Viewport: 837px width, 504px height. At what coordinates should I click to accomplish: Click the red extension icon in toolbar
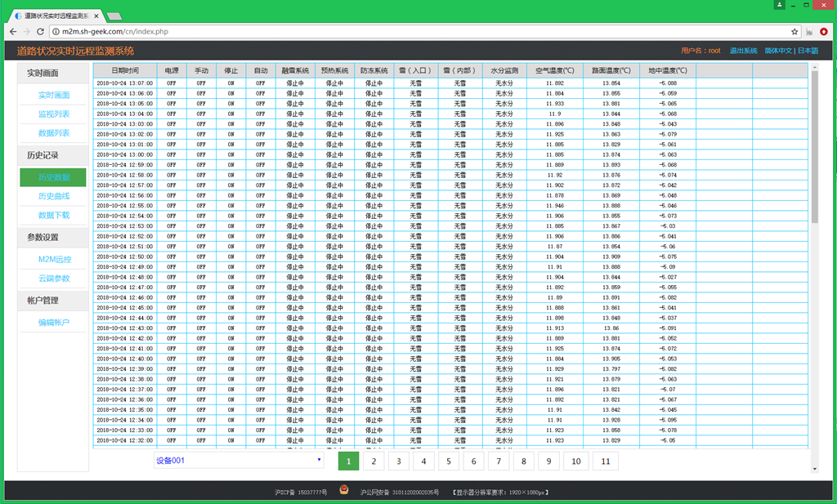pos(824,32)
